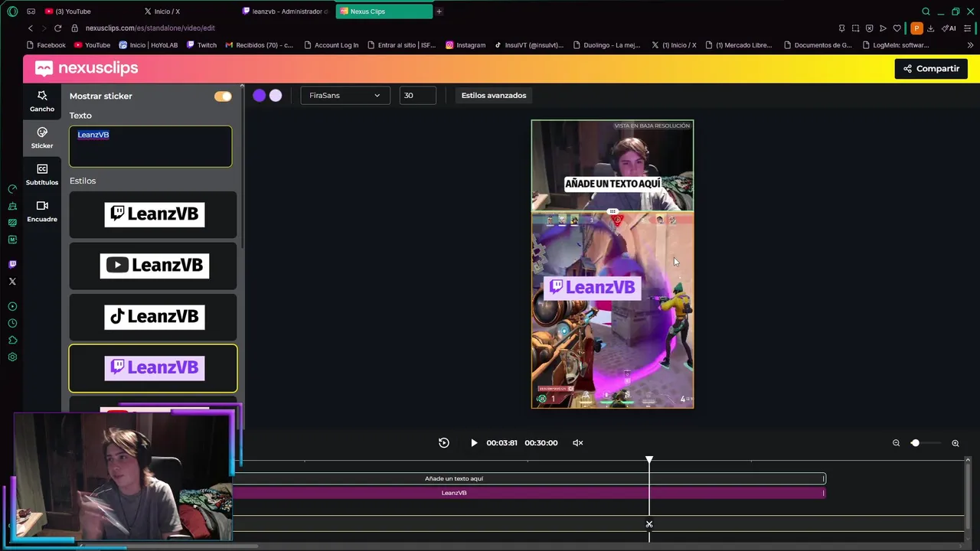Reload the page with refresh icon

(57, 28)
